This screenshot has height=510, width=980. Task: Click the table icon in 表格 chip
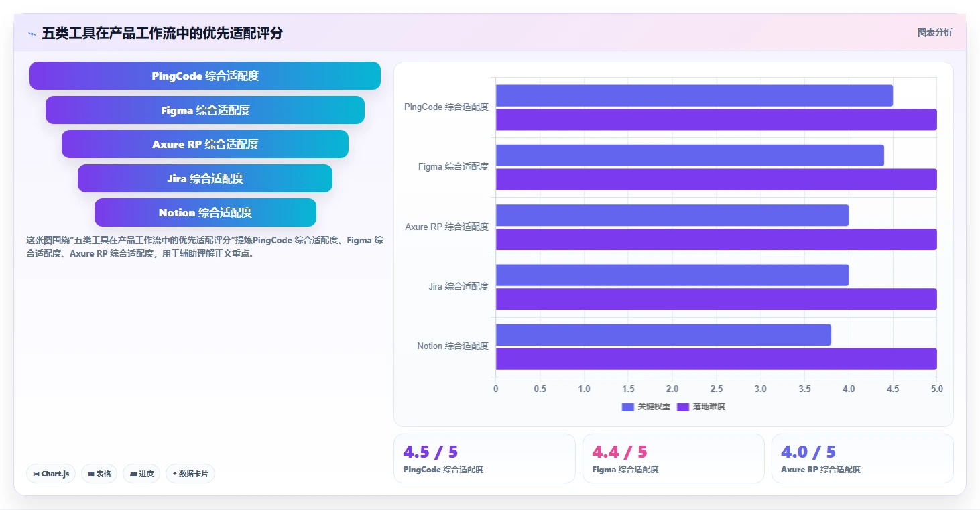pos(91,474)
